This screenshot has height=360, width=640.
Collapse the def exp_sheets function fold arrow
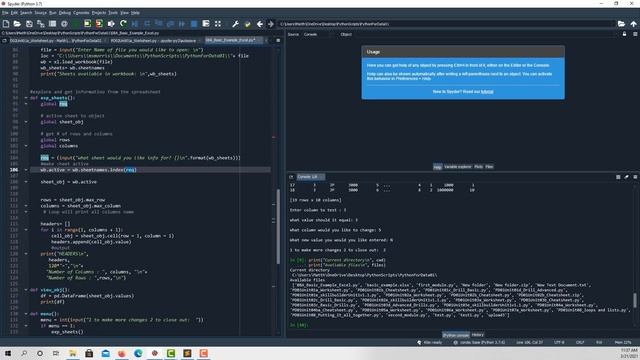[x=26, y=98]
